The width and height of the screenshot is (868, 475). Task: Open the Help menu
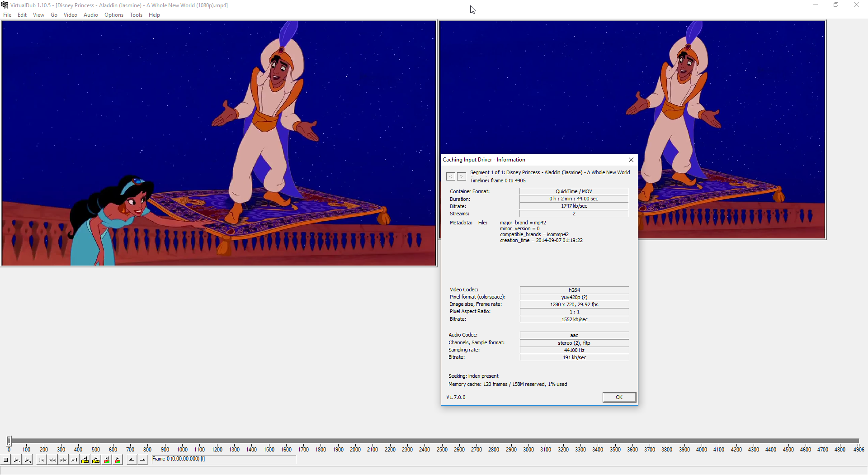tap(154, 15)
